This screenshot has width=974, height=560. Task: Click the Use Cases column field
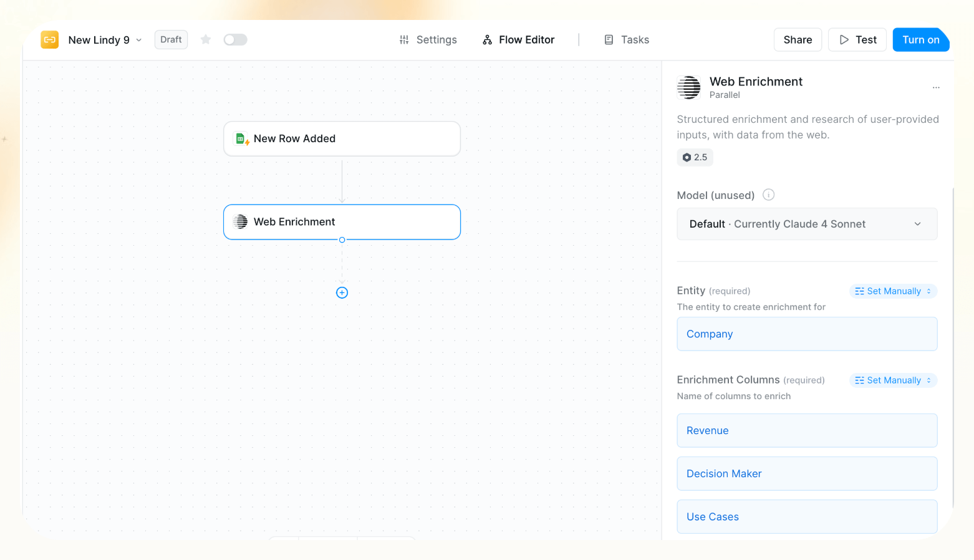(x=807, y=516)
